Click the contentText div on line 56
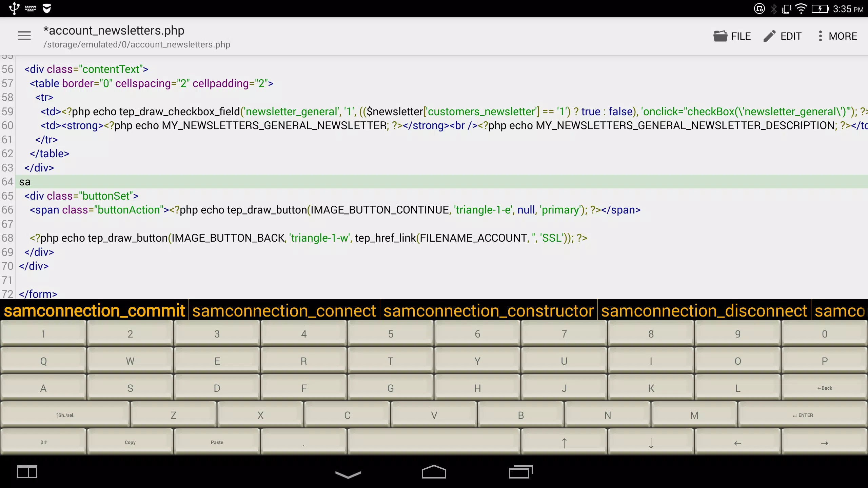The image size is (868, 488). [86, 69]
